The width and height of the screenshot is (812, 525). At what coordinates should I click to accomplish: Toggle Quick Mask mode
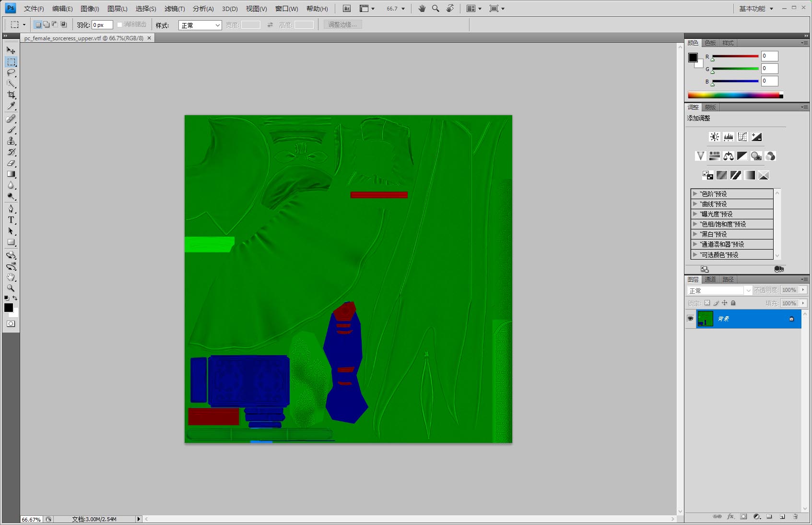tap(11, 324)
